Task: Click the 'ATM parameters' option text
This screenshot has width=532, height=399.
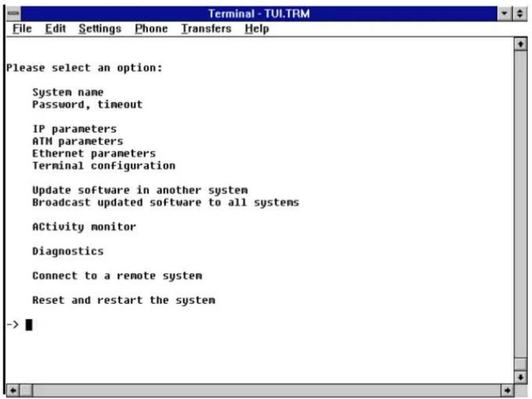Action: click(x=78, y=141)
